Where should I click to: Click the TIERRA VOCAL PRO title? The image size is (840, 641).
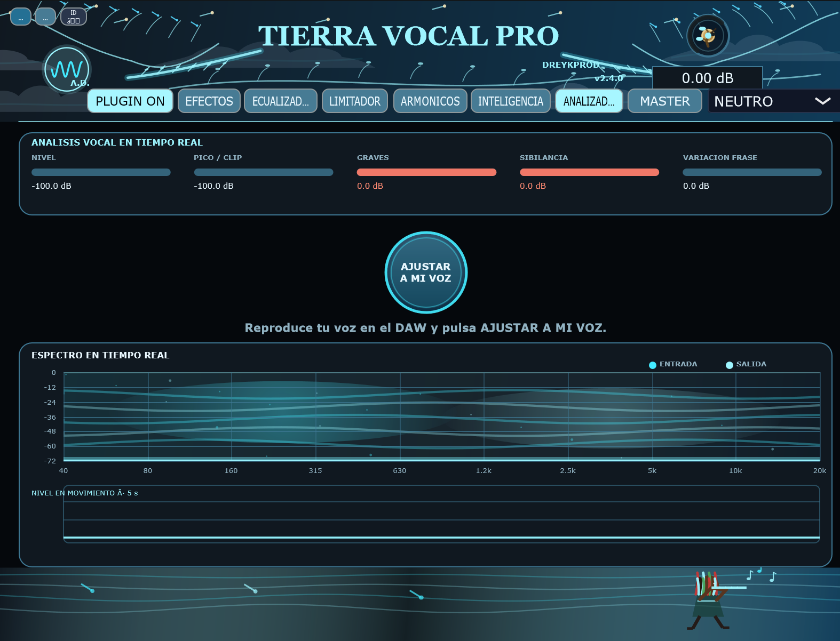408,36
